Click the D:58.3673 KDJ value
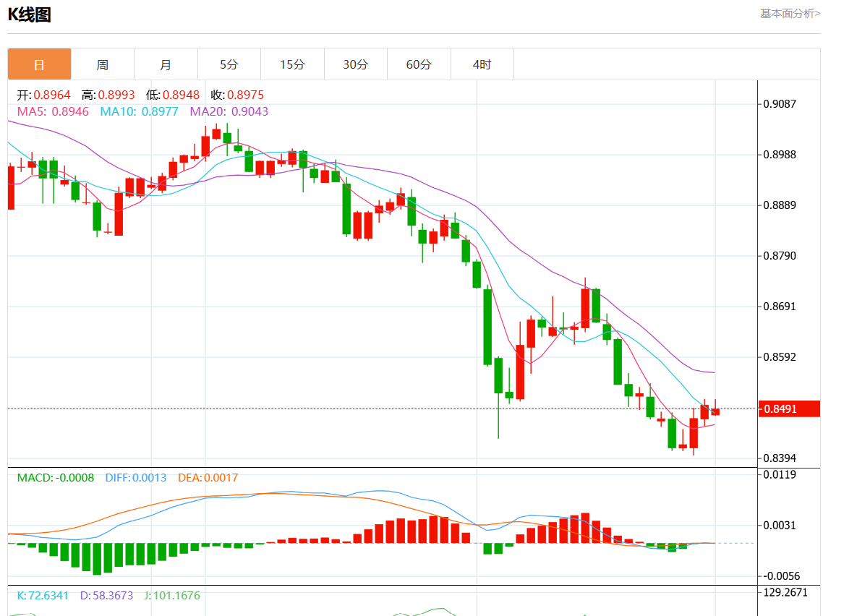The image size is (857, 616). click(106, 596)
